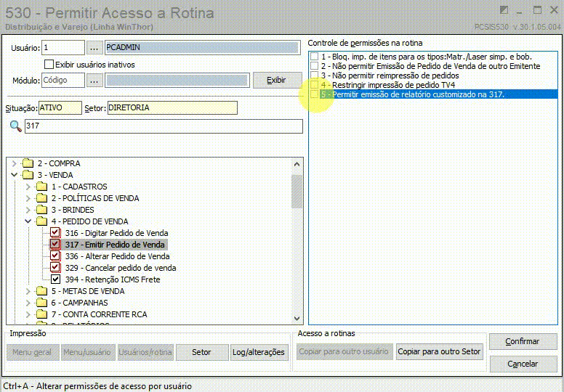
Task: Click the routine tree scrollbar thumb
Action: [297, 192]
